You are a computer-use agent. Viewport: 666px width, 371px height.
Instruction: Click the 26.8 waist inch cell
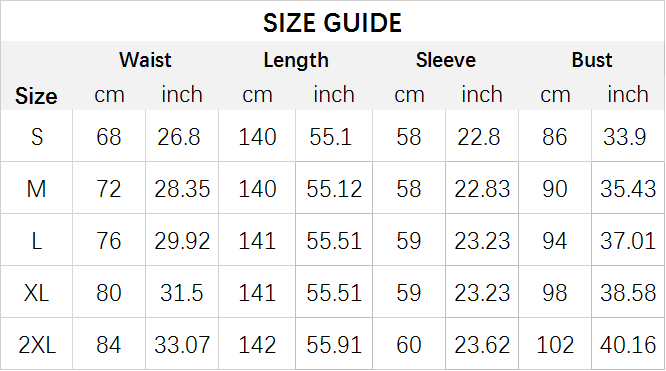182,136
